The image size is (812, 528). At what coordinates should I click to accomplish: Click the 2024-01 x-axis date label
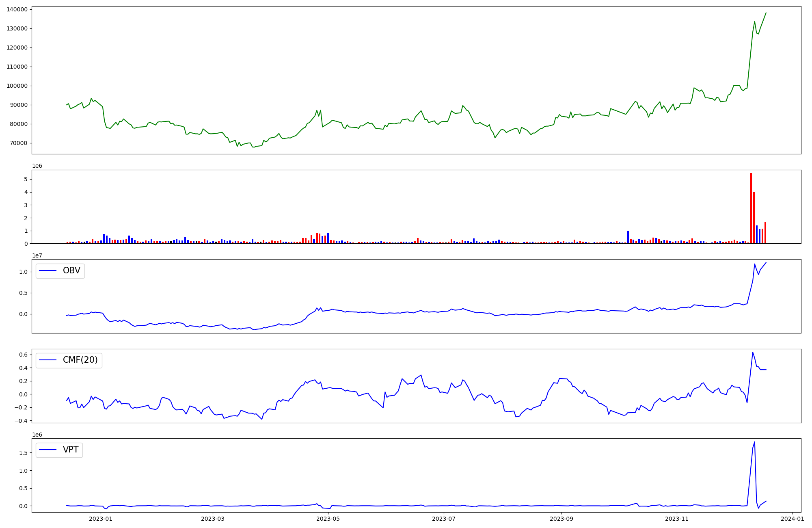click(792, 519)
